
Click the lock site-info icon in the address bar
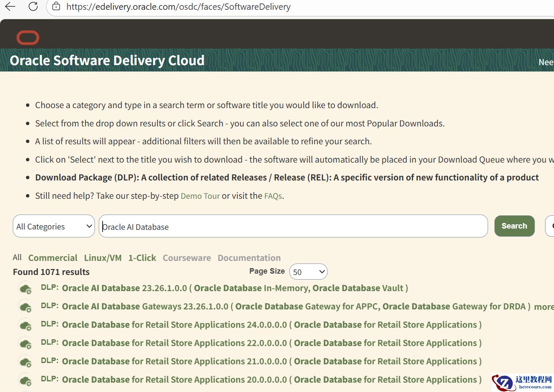pos(56,6)
